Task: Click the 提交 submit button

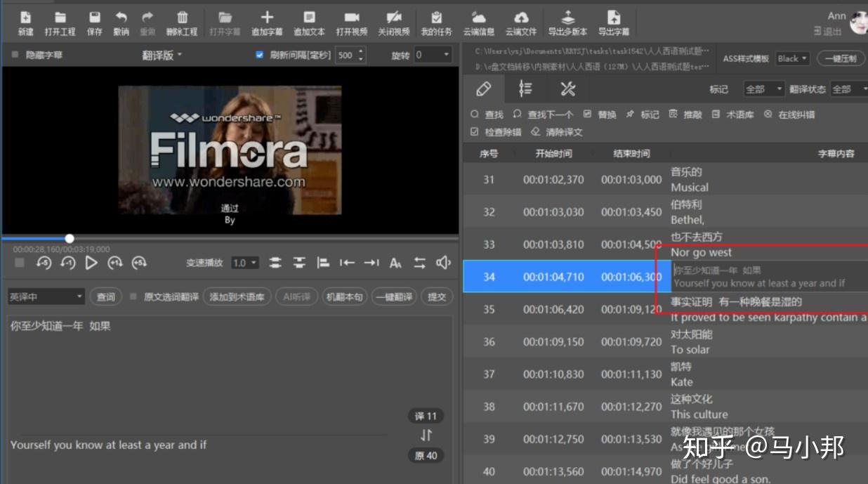Action: click(437, 297)
